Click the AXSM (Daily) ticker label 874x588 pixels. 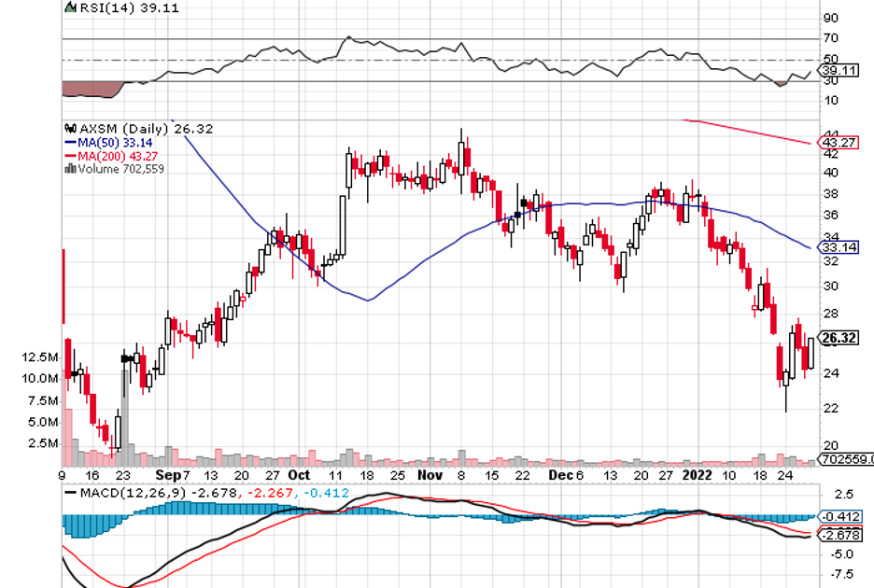tap(121, 129)
